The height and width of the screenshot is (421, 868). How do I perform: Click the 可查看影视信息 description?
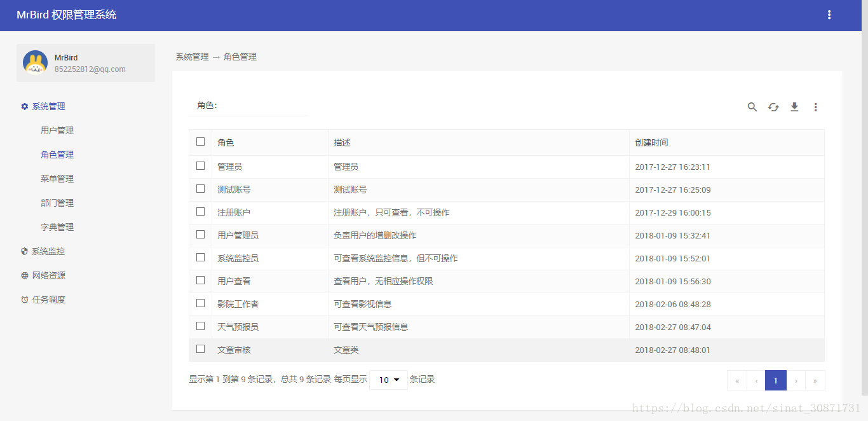point(363,304)
